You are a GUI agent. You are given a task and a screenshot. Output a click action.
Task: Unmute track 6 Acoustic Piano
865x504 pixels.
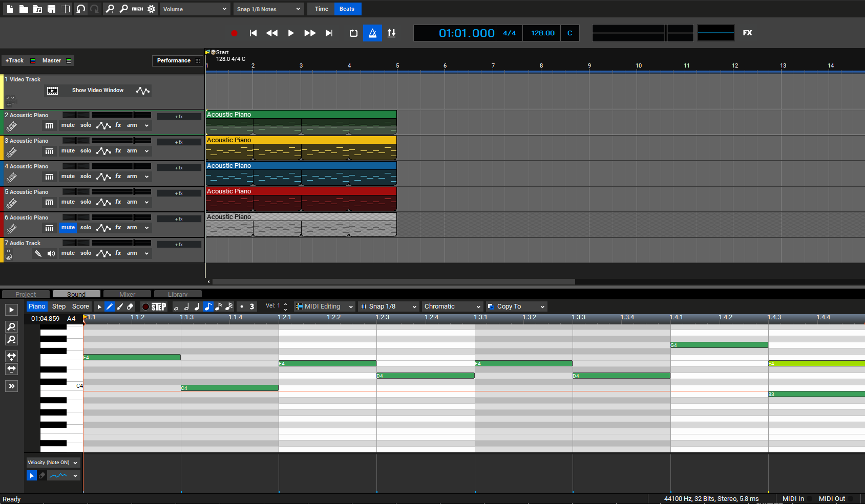point(68,228)
